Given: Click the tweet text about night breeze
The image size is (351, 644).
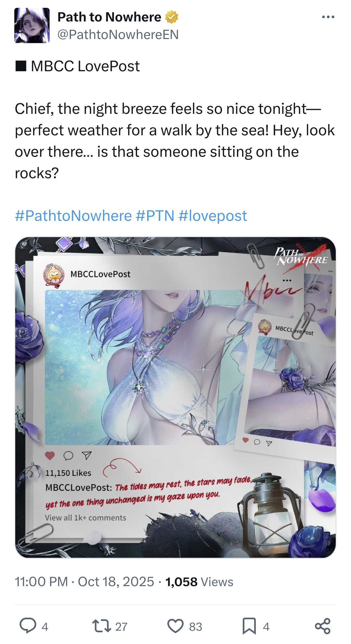Looking at the screenshot, I should [x=175, y=141].
